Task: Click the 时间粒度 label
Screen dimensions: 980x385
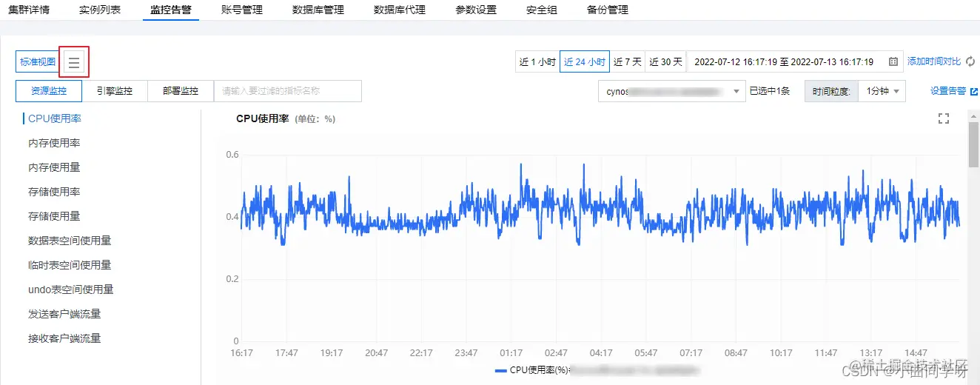Action: (x=831, y=91)
